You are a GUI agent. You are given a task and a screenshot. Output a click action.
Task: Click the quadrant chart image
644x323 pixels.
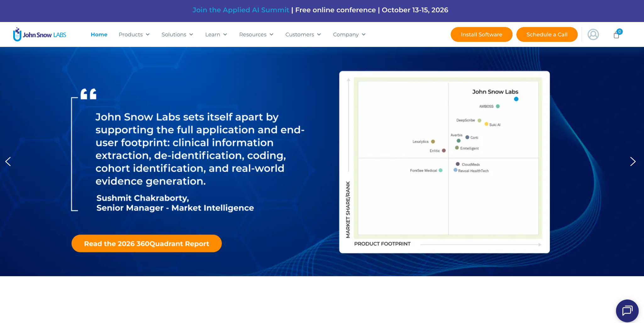(x=444, y=162)
